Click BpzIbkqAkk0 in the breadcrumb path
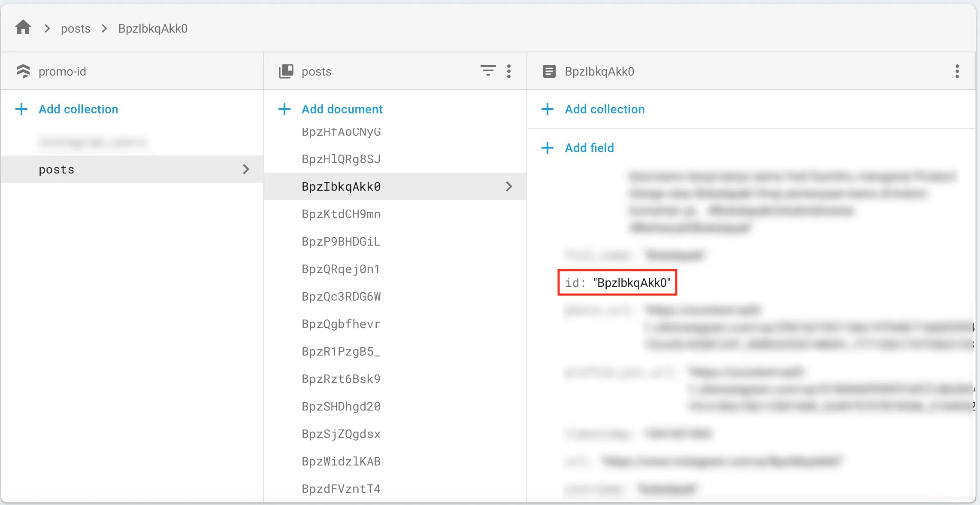This screenshot has width=980, height=505. click(x=153, y=28)
